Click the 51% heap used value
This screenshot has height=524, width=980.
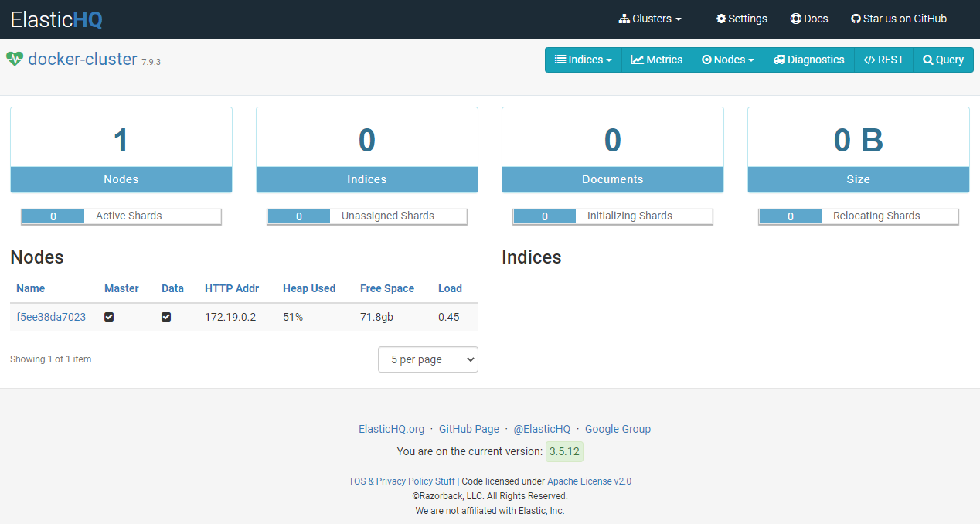pos(293,317)
